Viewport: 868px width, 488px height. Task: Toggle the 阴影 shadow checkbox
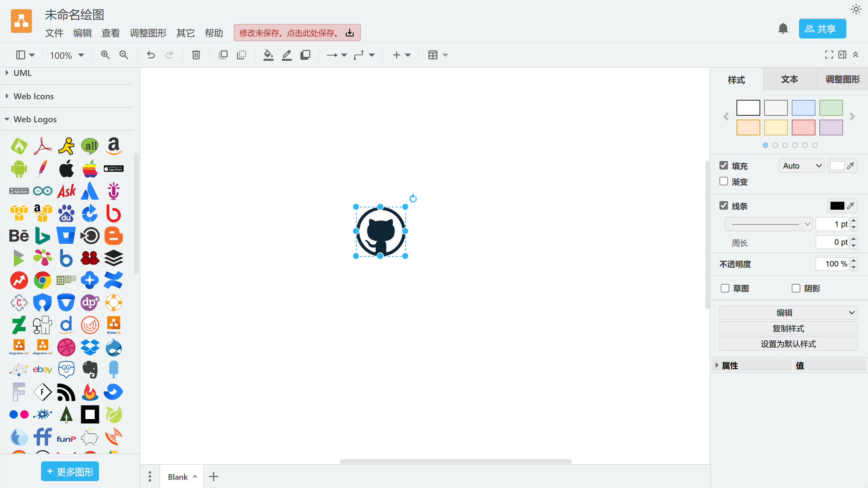click(x=796, y=288)
